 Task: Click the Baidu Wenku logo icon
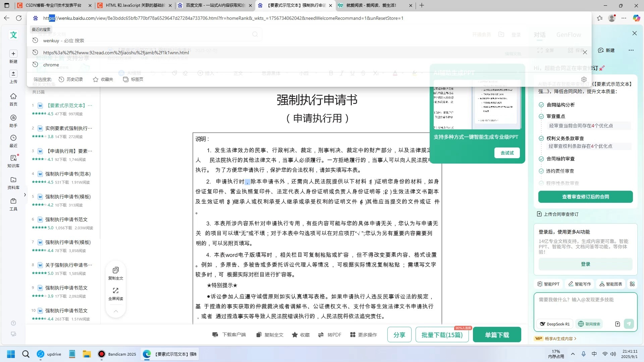(13, 35)
